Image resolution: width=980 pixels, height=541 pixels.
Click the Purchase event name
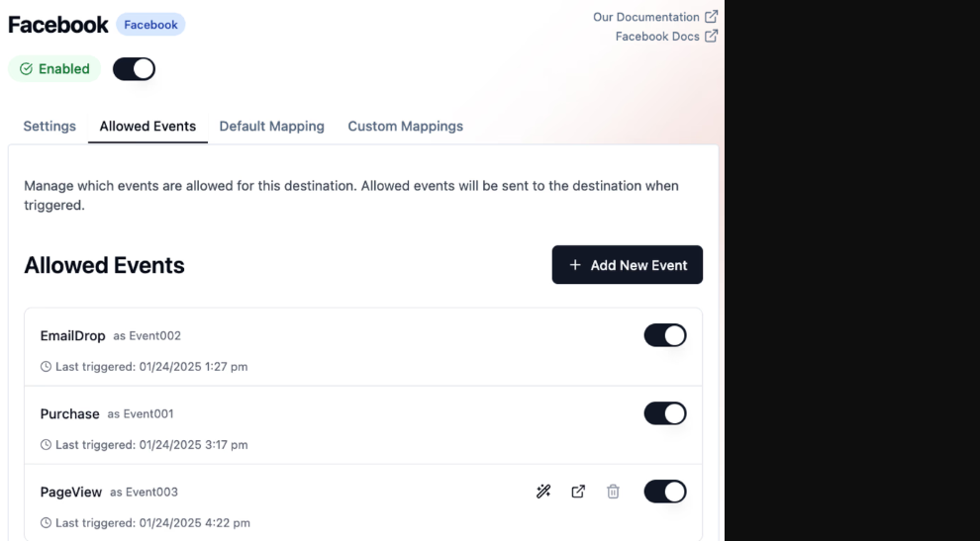(69, 413)
